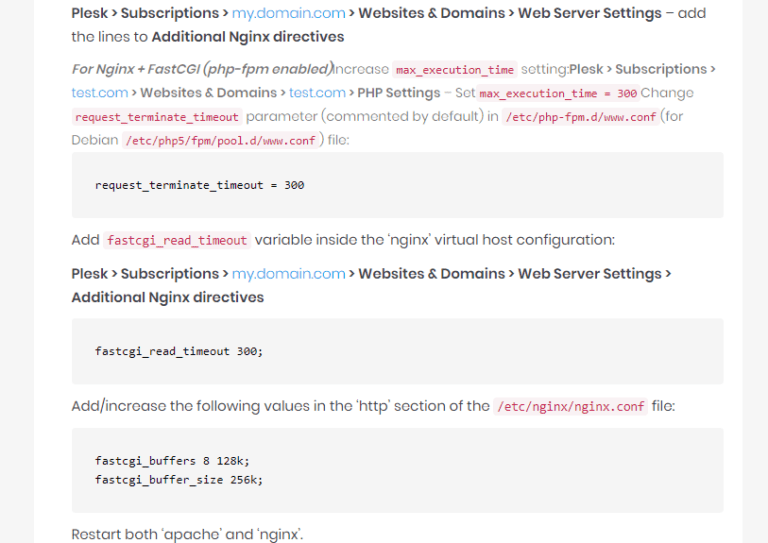
Task: Click the /etc/php5/fpm/pool.d/www.conf Debian path
Action: [221, 140]
